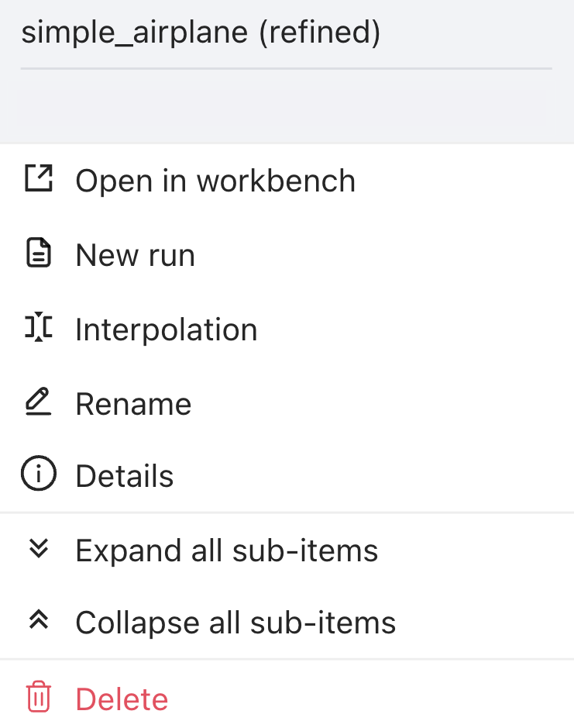This screenshot has width=574, height=728.
Task: Expand all sub-items
Action: [226, 550]
